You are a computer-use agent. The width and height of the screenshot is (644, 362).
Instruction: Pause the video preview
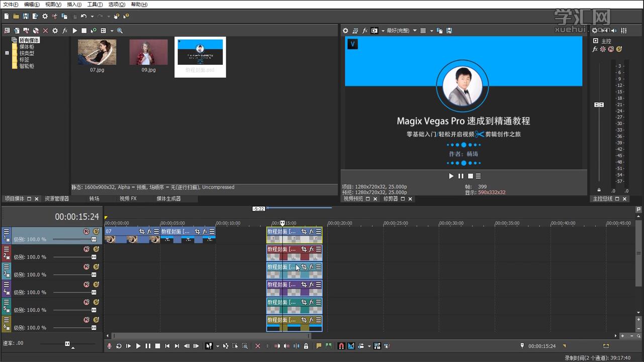tap(461, 176)
